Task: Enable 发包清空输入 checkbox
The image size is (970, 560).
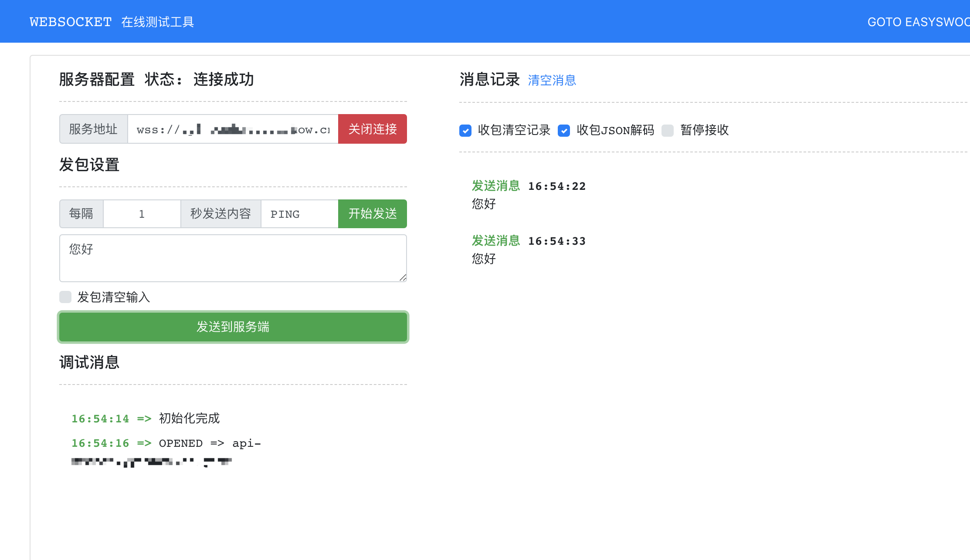Action: coord(65,297)
